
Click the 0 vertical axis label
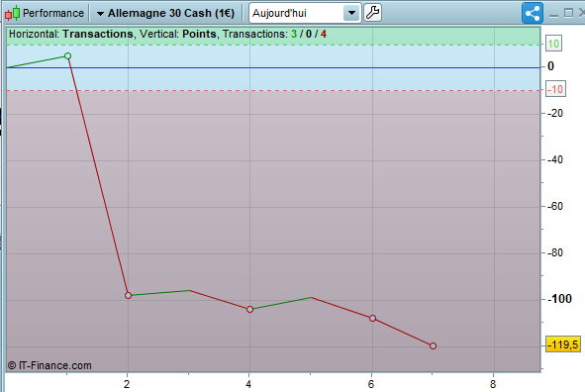550,66
